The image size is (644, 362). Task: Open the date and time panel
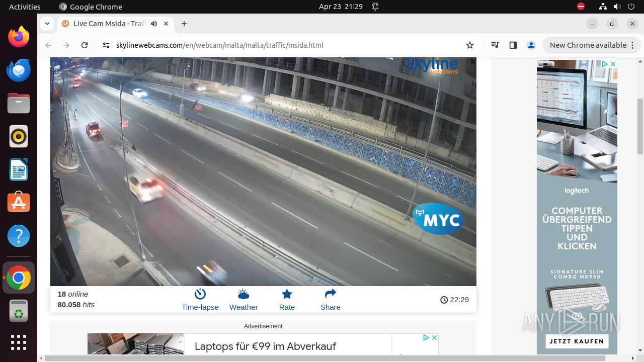(x=341, y=7)
